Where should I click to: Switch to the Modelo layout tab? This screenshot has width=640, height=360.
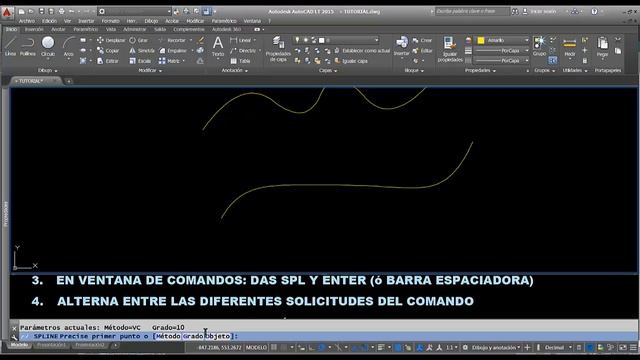[19, 345]
